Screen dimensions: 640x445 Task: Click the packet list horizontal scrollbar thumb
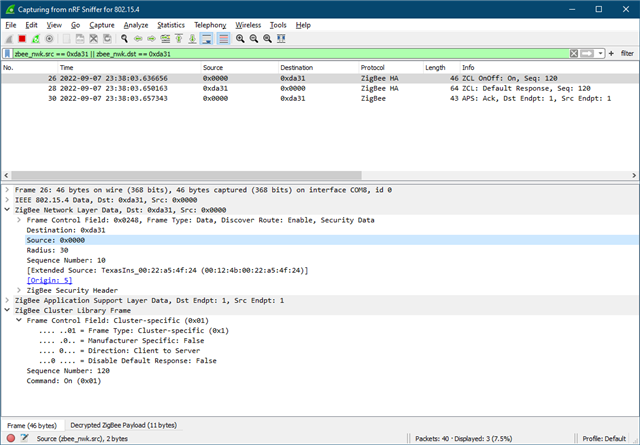[x=187, y=175]
